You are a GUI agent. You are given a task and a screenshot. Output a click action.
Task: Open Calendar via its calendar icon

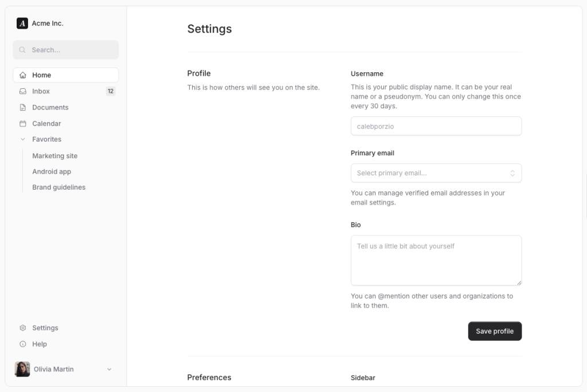23,123
